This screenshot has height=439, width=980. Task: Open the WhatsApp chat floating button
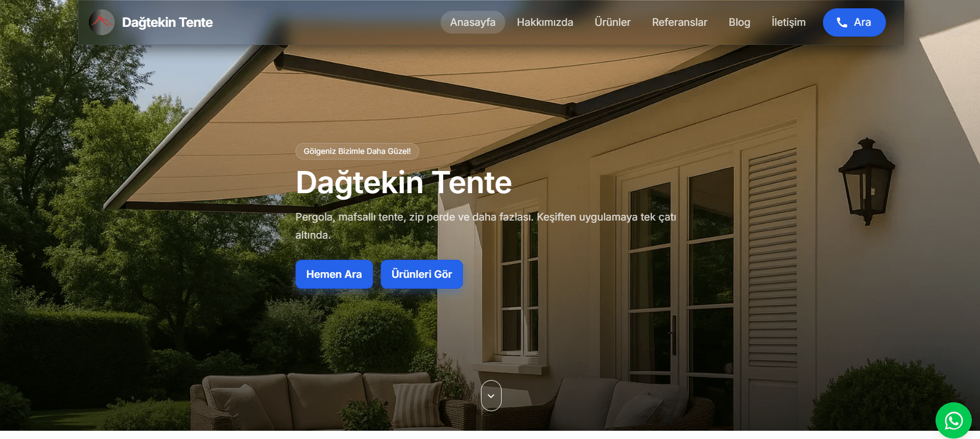pos(953,420)
